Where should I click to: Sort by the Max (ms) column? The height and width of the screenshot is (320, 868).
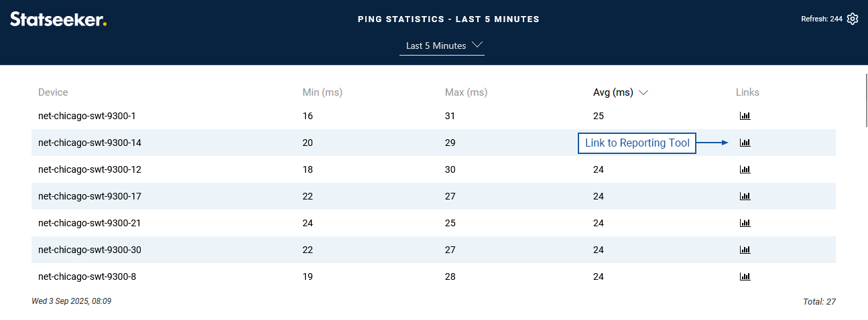tap(466, 92)
